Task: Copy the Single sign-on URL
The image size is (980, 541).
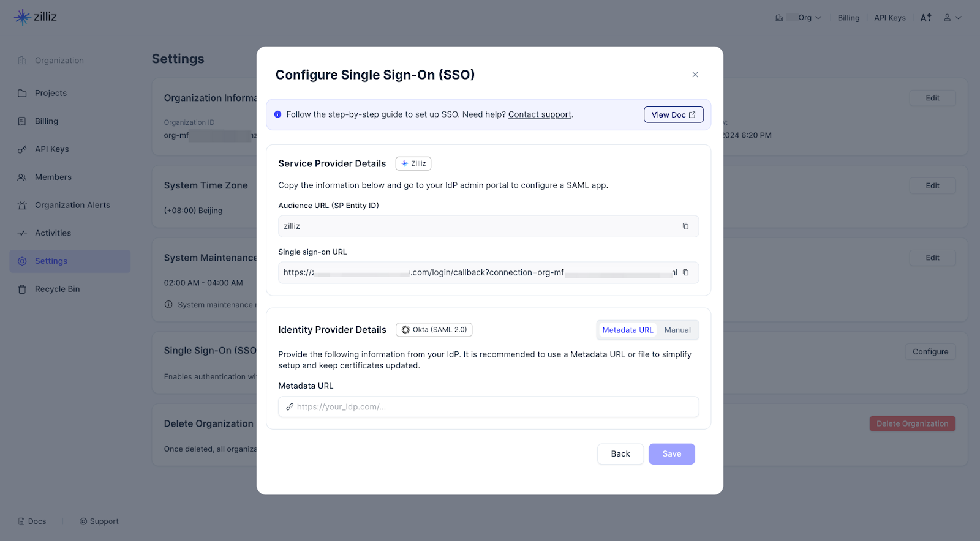Action: tap(685, 273)
